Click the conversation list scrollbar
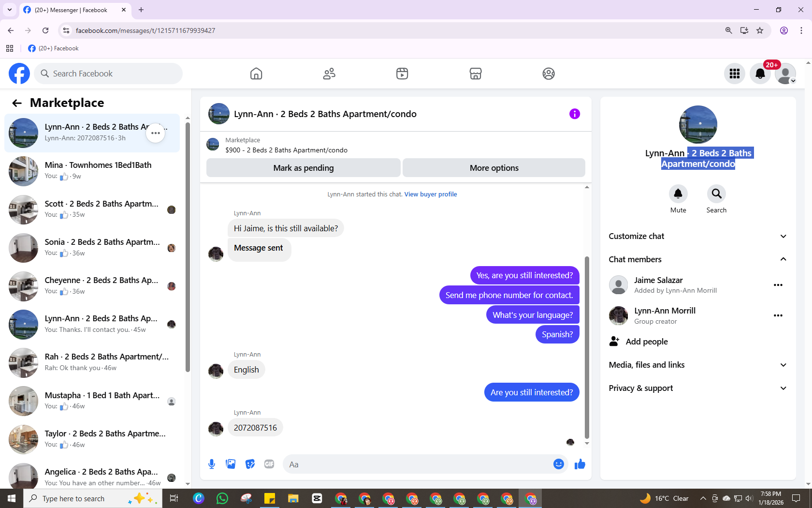Viewport: 812px width, 508px height. click(188, 247)
